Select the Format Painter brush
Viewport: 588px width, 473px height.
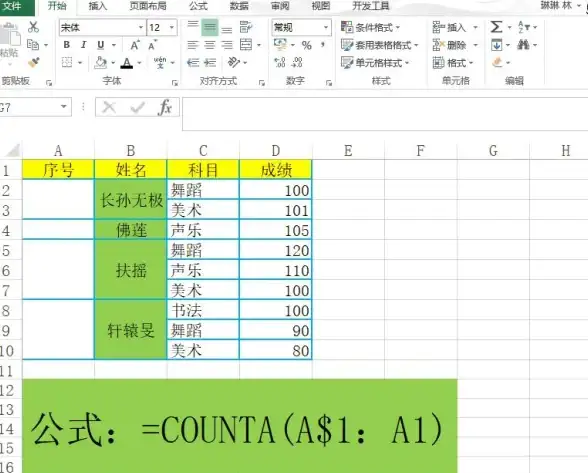(34, 62)
